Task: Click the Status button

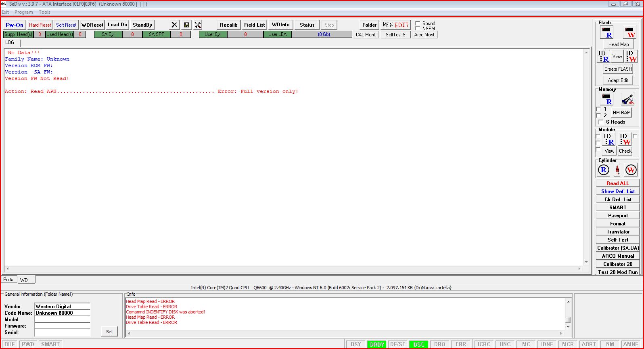Action: (307, 25)
